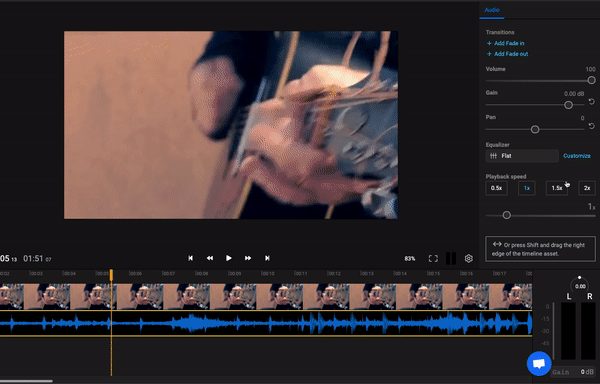
Task: Click Add Fade out
Action: (507, 54)
